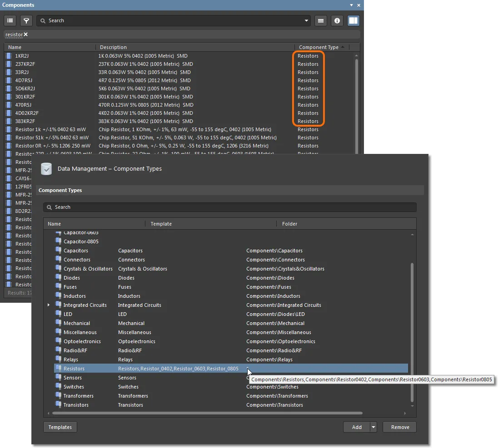This screenshot has height=448, width=498.
Task: Sort by Description column header
Action: click(113, 47)
